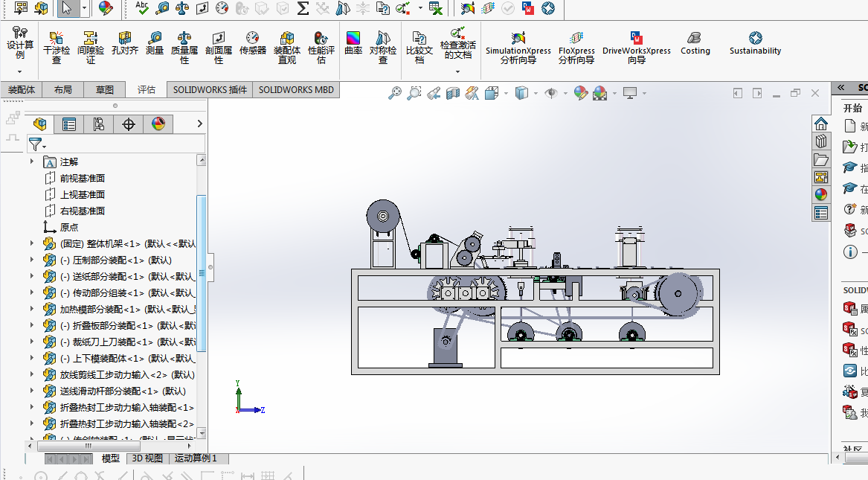Switch to 布局 ribbon tab
The height and width of the screenshot is (480, 868).
pyautogui.click(x=62, y=90)
